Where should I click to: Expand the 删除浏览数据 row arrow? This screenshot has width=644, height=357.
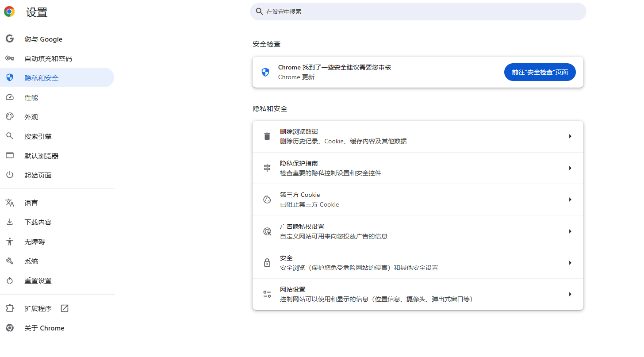coord(570,136)
